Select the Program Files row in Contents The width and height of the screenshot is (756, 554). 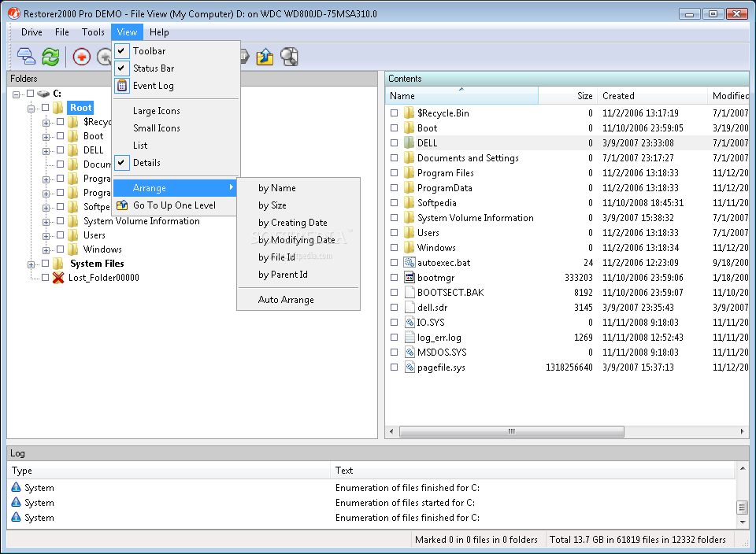tap(567, 172)
